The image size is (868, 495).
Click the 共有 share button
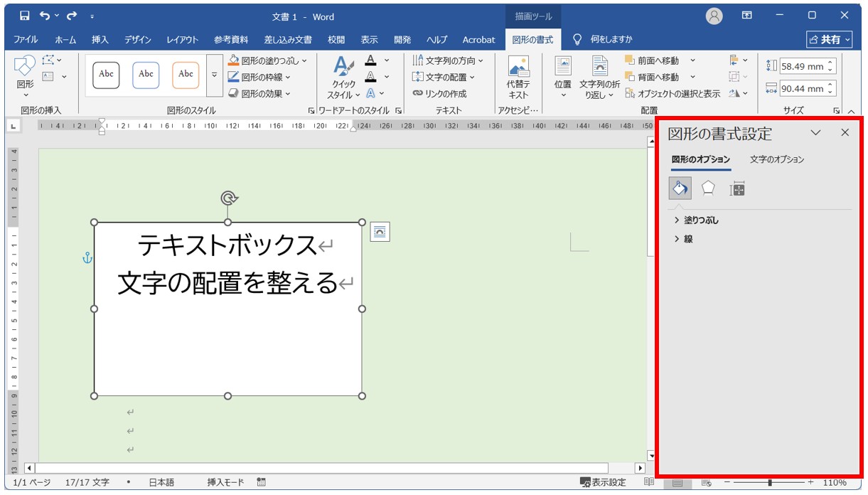830,39
